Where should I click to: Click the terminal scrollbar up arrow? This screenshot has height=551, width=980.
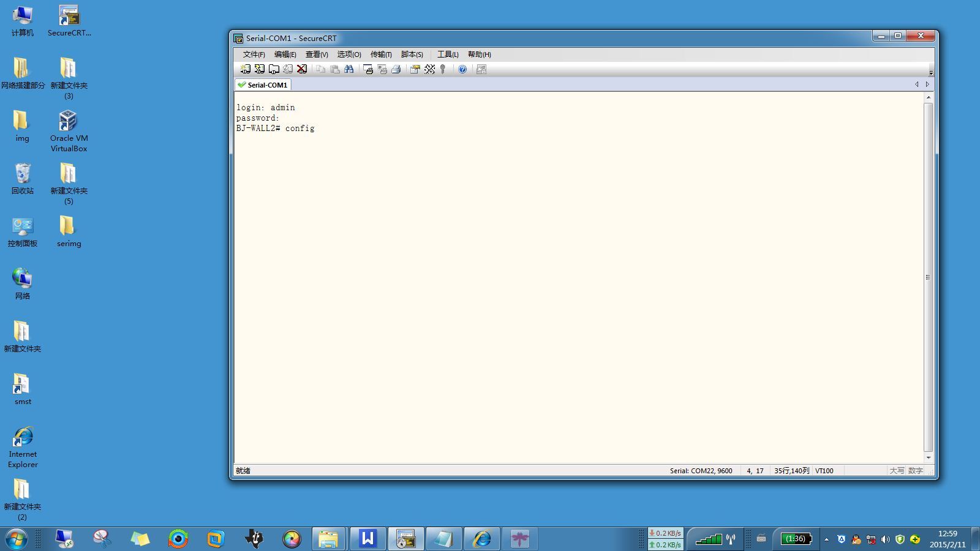pos(929,97)
